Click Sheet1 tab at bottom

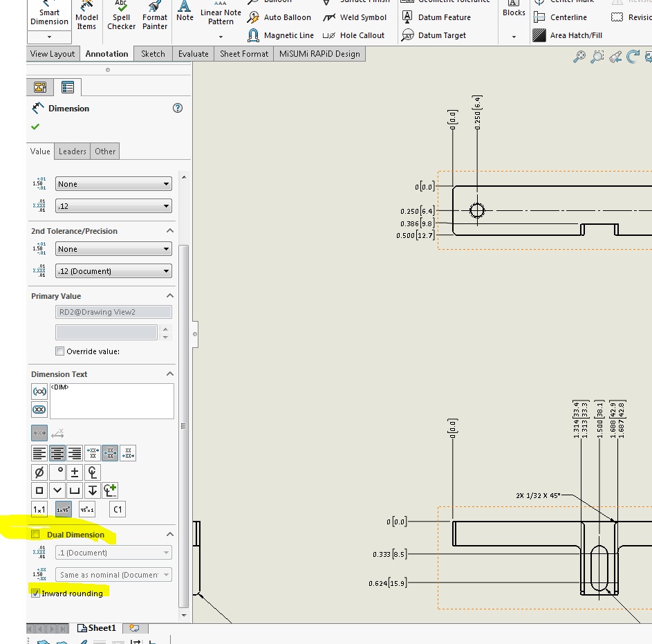coord(97,628)
